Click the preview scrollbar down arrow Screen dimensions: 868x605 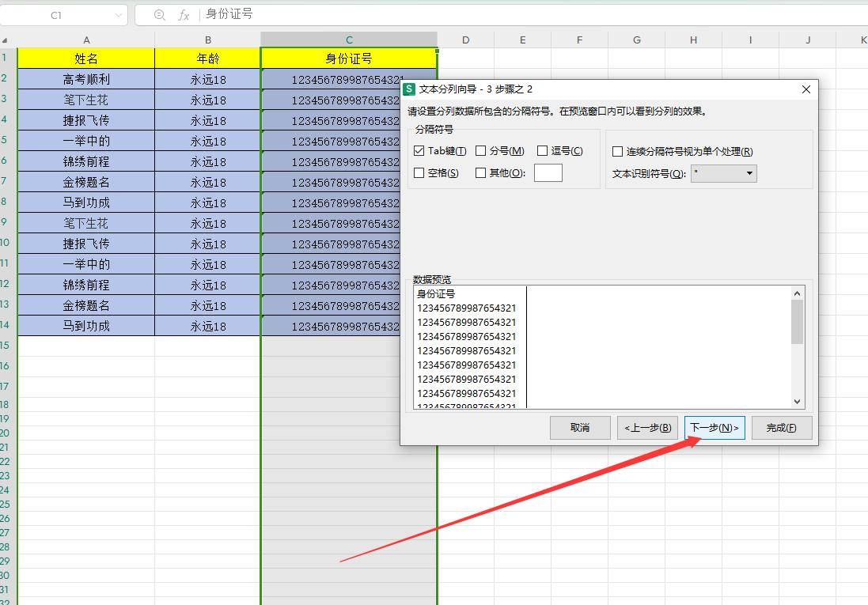coord(797,402)
